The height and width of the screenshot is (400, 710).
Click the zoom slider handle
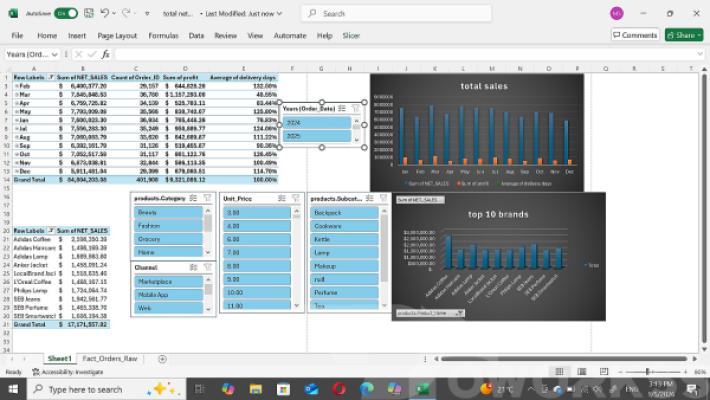click(648, 371)
